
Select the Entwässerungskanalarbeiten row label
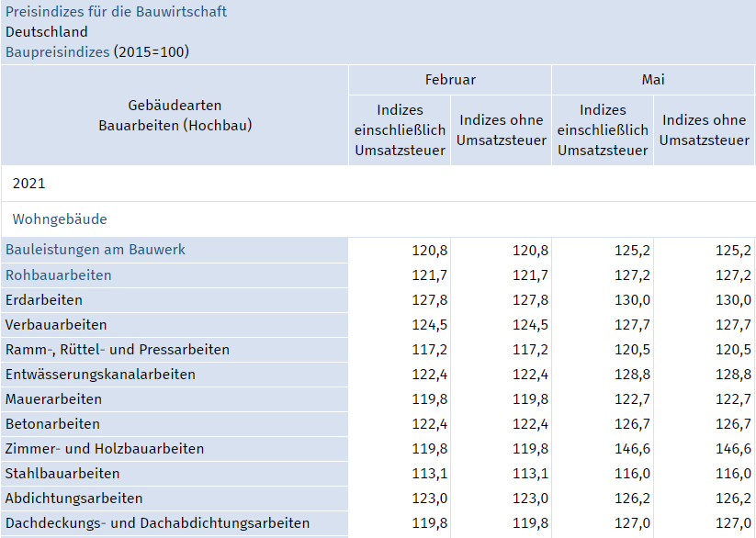100,375
